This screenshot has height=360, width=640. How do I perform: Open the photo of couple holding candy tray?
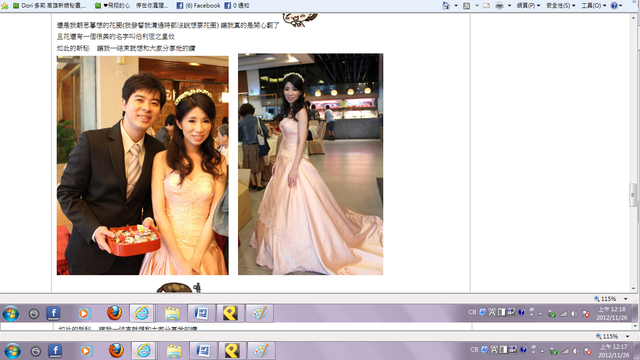(x=142, y=165)
